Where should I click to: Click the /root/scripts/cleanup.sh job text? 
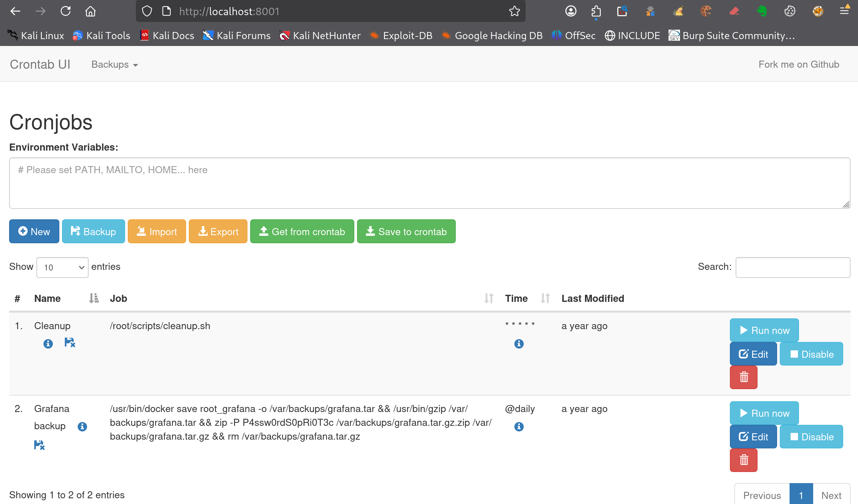[160, 326]
